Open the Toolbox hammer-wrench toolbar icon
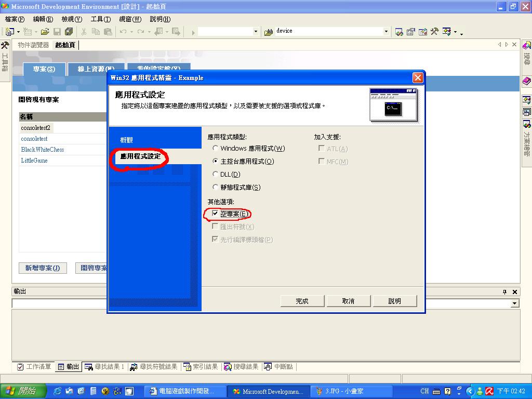This screenshot has width=532, height=399. (x=435, y=32)
